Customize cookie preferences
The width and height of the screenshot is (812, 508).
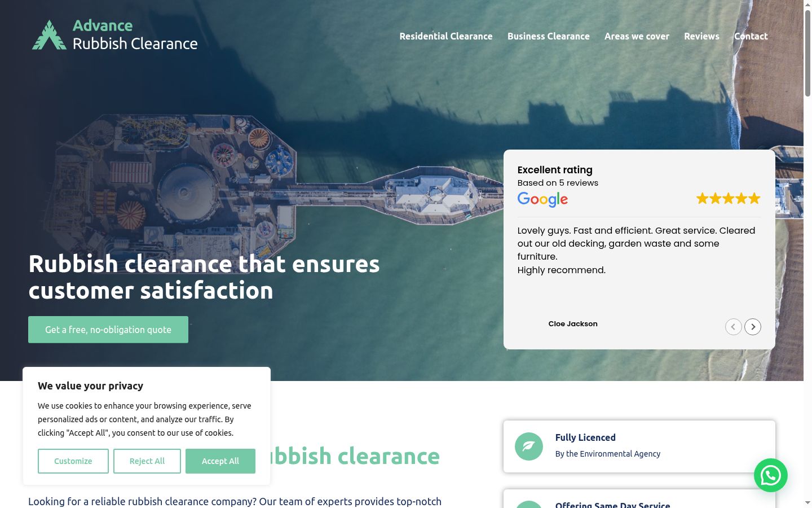73,461
